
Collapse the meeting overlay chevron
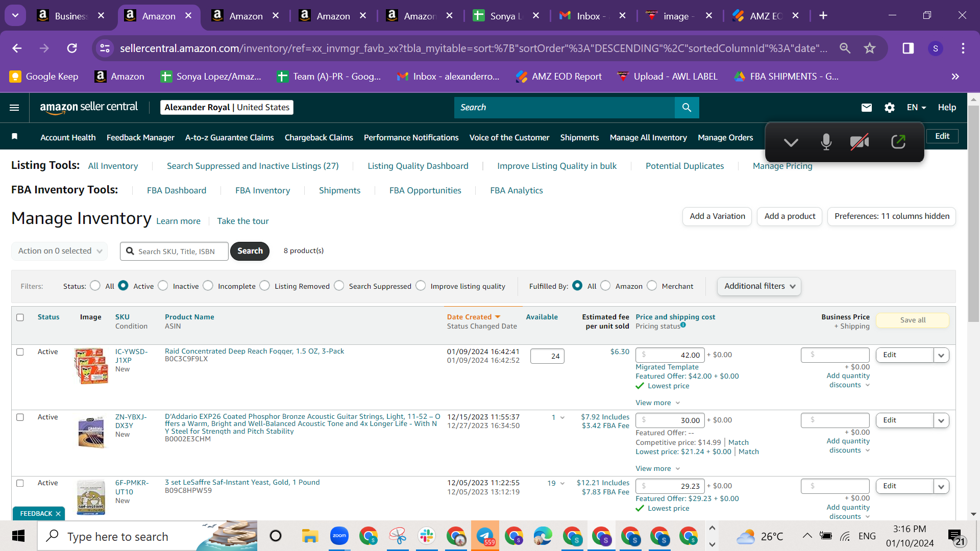point(791,142)
